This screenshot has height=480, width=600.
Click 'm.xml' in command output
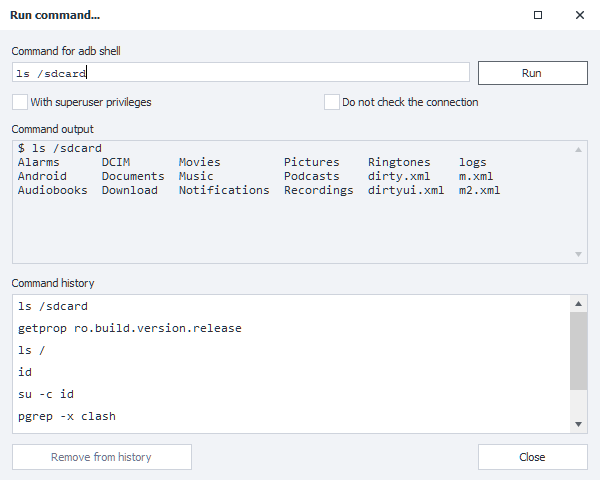tap(476, 176)
